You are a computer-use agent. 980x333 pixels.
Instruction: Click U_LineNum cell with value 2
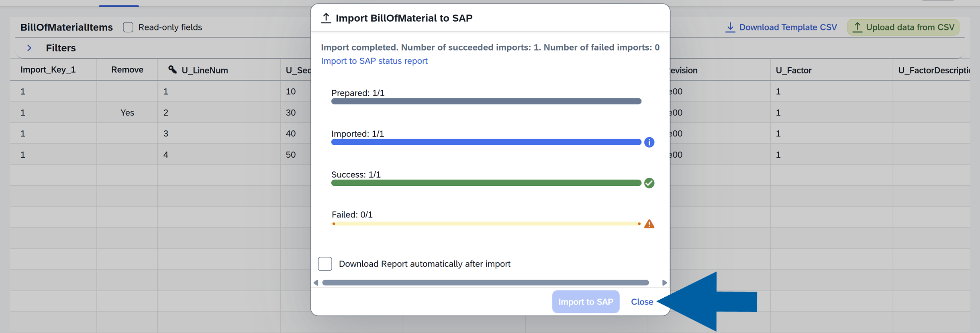pos(219,113)
